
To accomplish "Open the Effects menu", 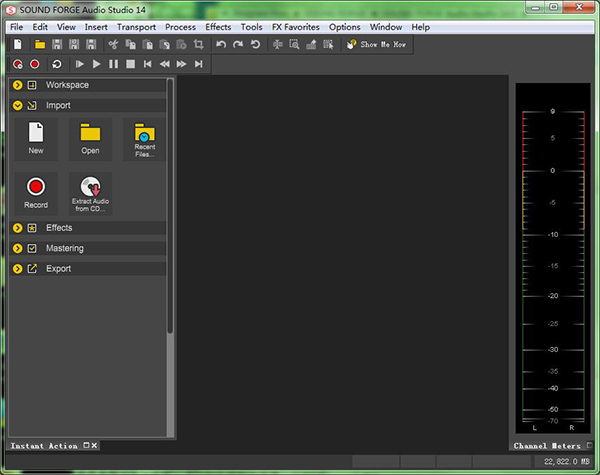I will click(x=218, y=27).
